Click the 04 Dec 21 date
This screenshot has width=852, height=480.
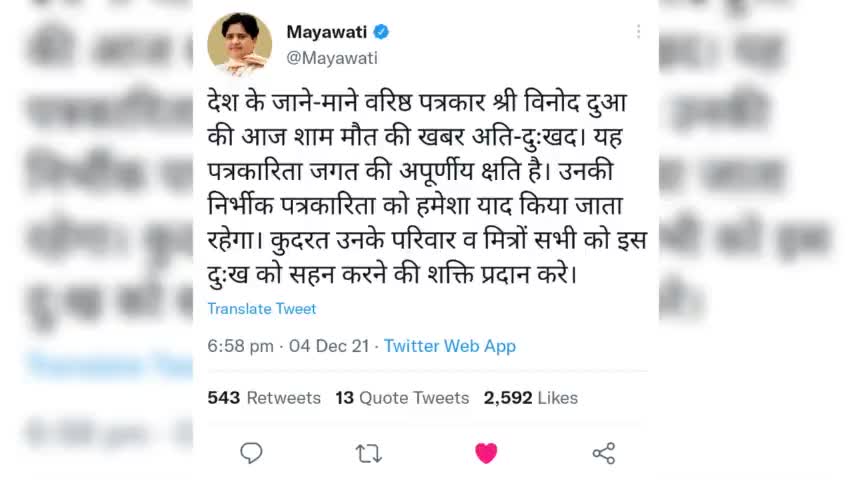pos(329,346)
